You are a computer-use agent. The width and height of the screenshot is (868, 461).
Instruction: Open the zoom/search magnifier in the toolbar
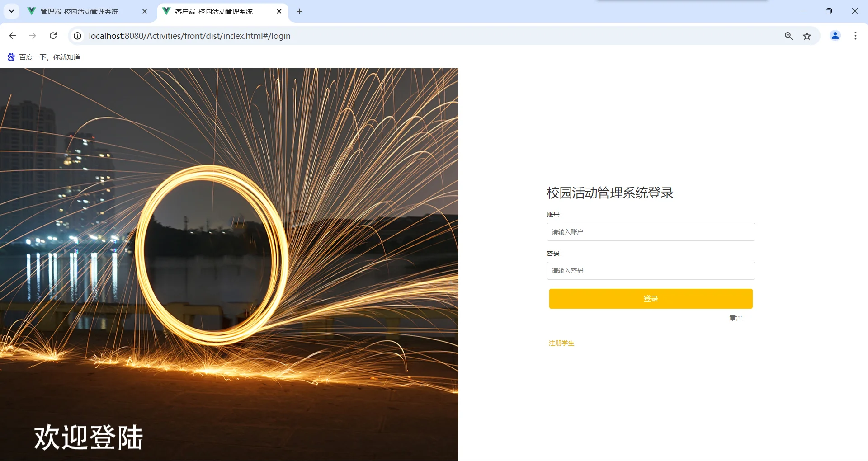click(788, 36)
